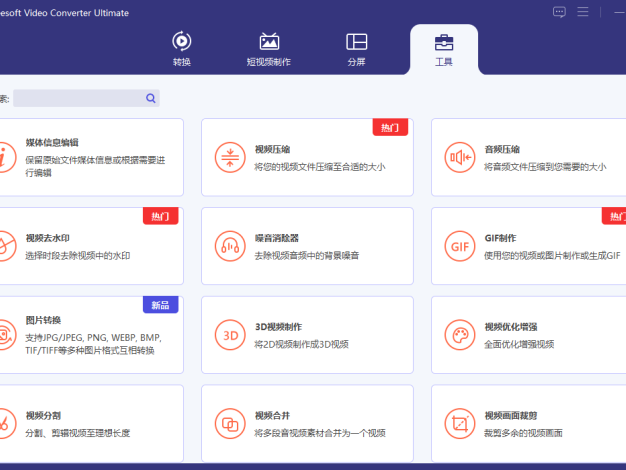626x470 pixels.
Task: Click the 3D视频制作 icon
Action: click(x=230, y=334)
